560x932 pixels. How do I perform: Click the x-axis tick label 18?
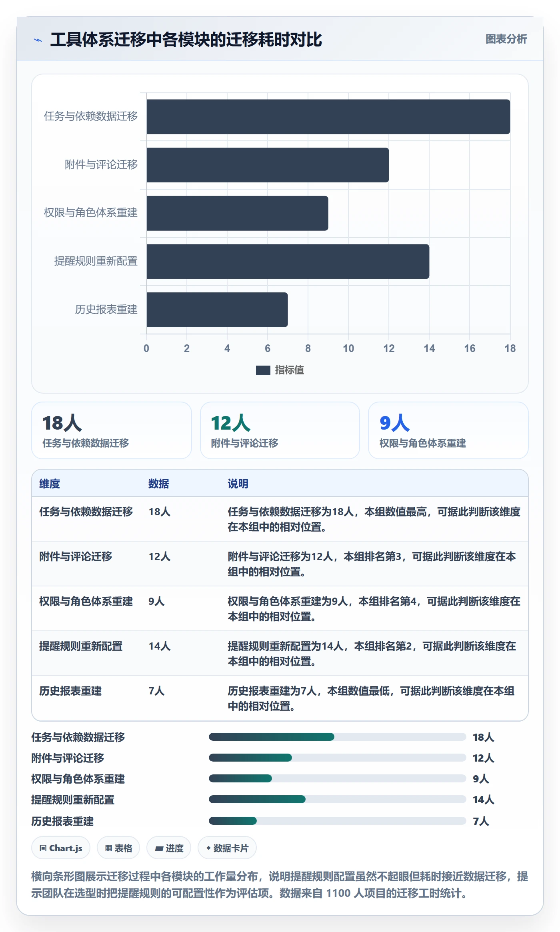click(x=510, y=348)
